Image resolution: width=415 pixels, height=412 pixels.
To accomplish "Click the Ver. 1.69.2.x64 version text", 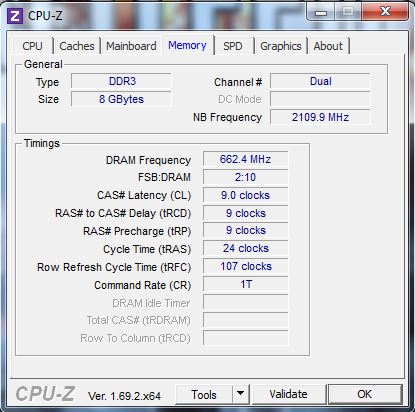I will [124, 396].
